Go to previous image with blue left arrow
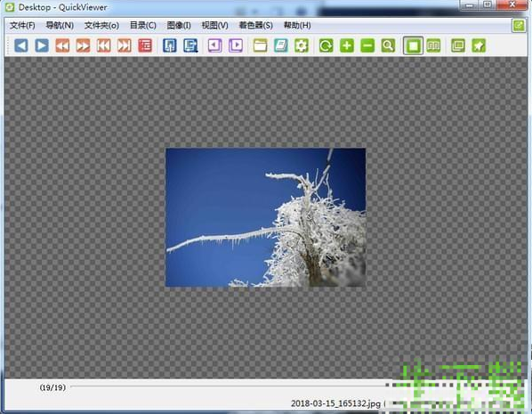 tap(21, 45)
